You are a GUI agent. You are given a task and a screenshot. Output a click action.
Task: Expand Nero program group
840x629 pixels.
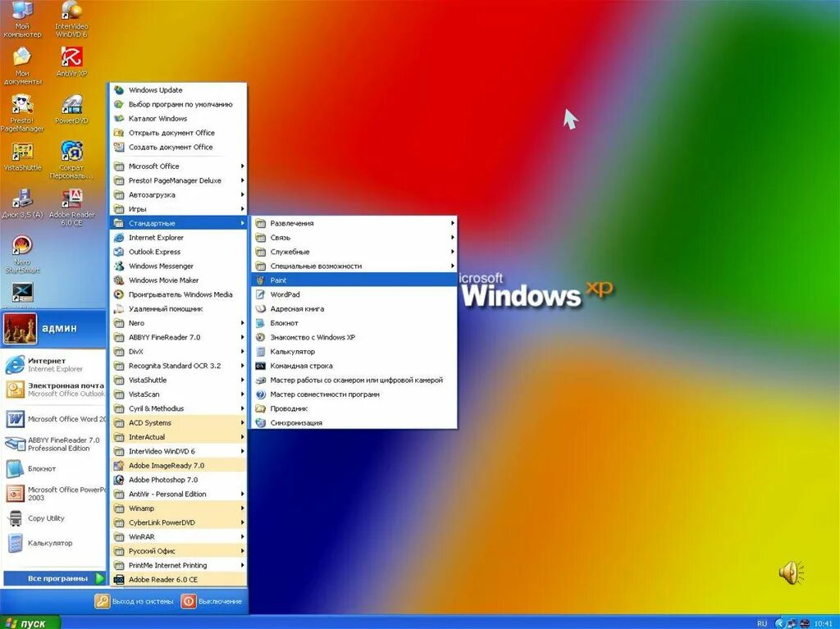coord(178,323)
